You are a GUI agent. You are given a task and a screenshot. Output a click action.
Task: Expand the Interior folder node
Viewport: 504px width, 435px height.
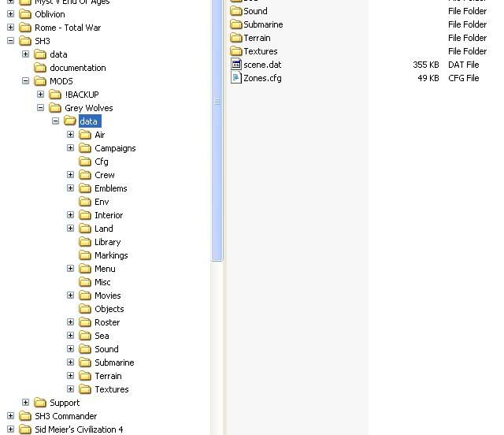tap(70, 215)
